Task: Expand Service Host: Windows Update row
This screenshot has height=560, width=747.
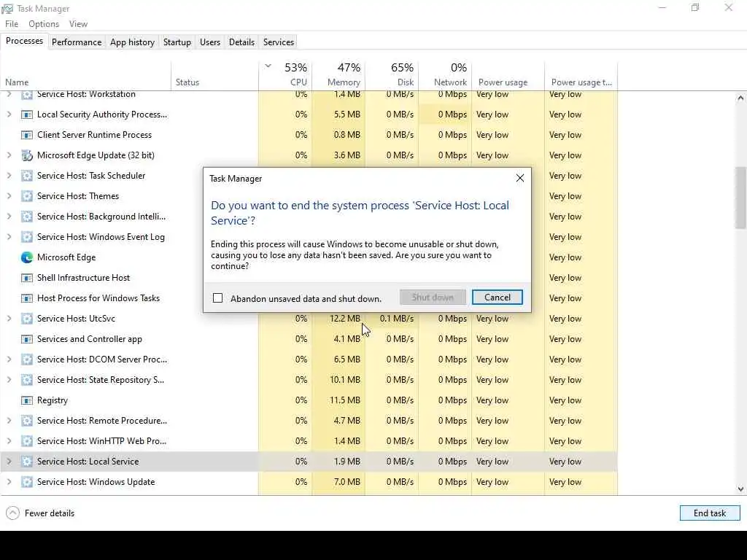Action: click(9, 482)
